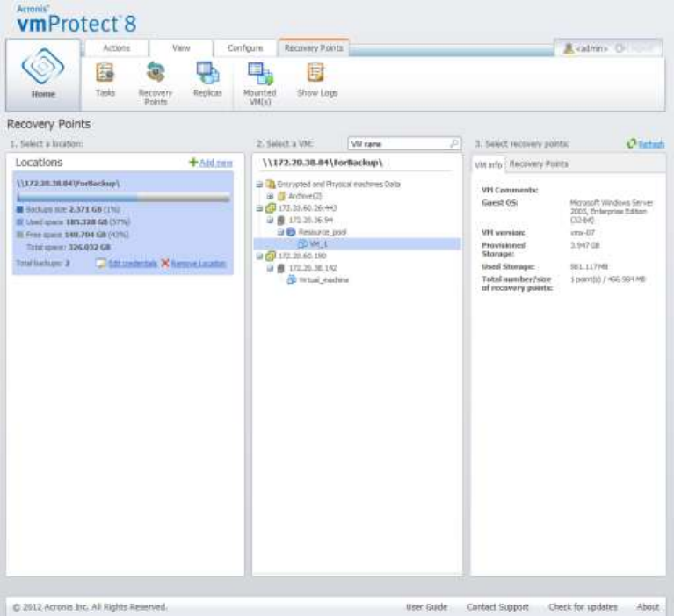
Task: Click the Refresh link
Action: click(x=651, y=144)
